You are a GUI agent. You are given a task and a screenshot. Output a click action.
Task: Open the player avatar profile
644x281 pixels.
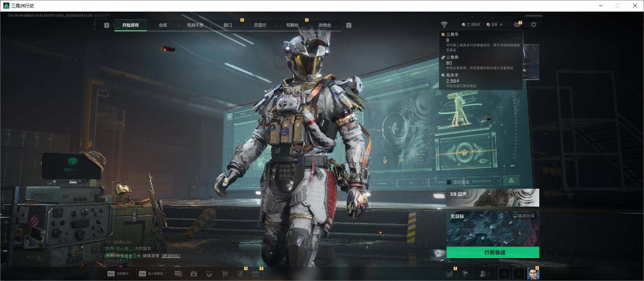click(533, 274)
